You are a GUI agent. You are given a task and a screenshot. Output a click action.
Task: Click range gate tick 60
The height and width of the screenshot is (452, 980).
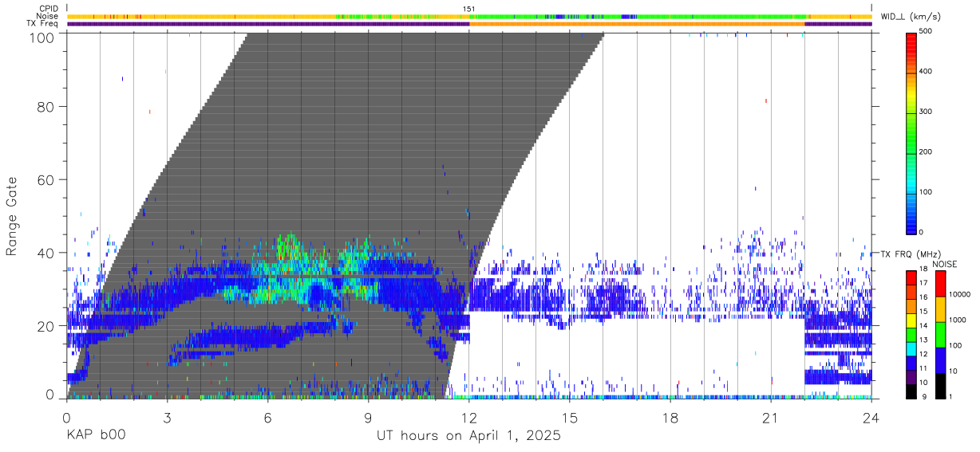46,179
